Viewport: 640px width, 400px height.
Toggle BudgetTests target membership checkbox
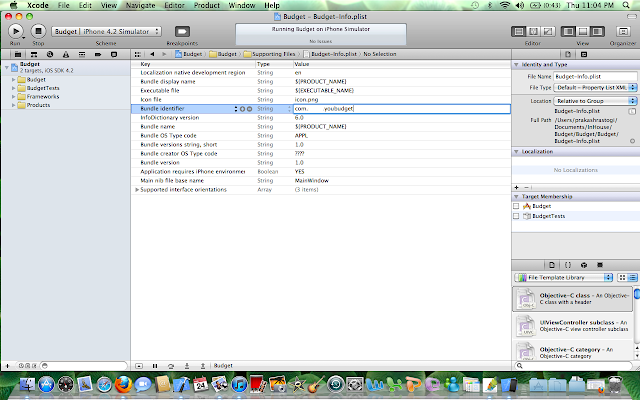click(x=516, y=216)
